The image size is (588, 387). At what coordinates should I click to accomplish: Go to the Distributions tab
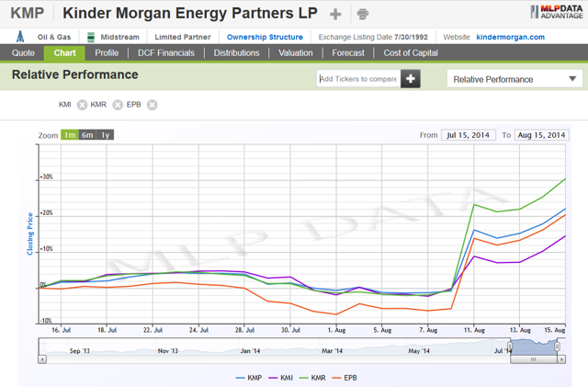pyautogui.click(x=237, y=53)
